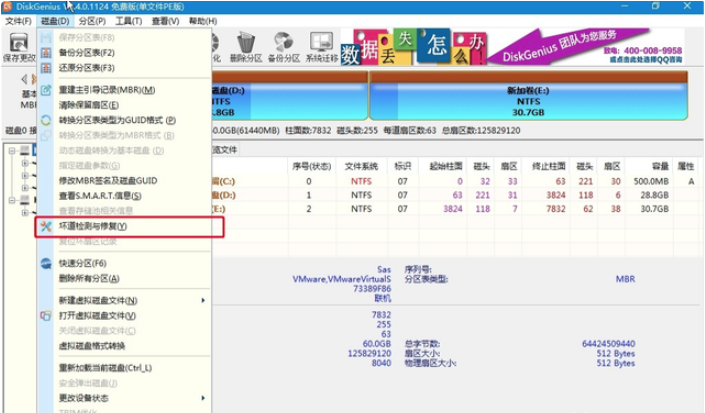705x413 pixels.
Task: Click the wrench icon for 坏道检测与修复
Action: click(x=46, y=226)
